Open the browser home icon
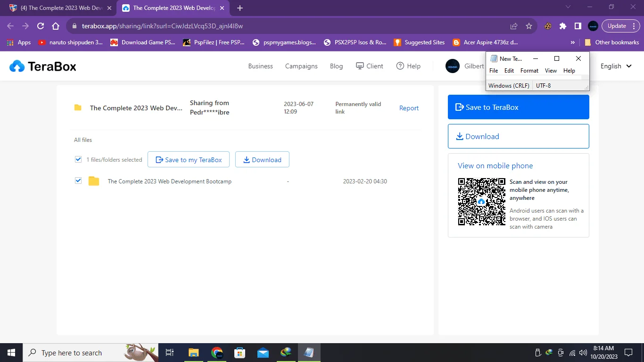 [56, 26]
